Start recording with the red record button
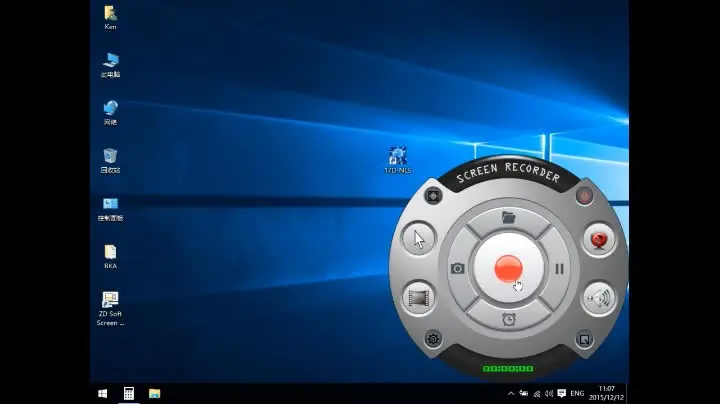 [508, 269]
